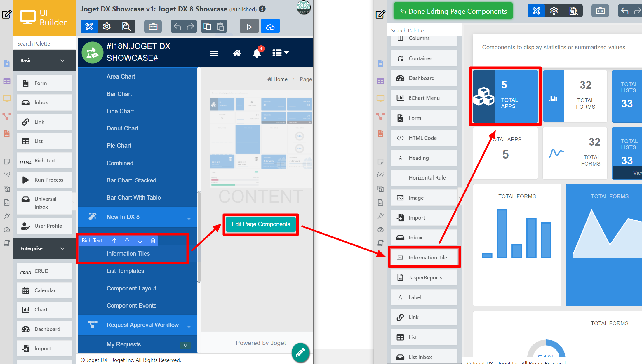The height and width of the screenshot is (364, 642).
Task: Click the paste clipboard icon
Action: coord(220,27)
